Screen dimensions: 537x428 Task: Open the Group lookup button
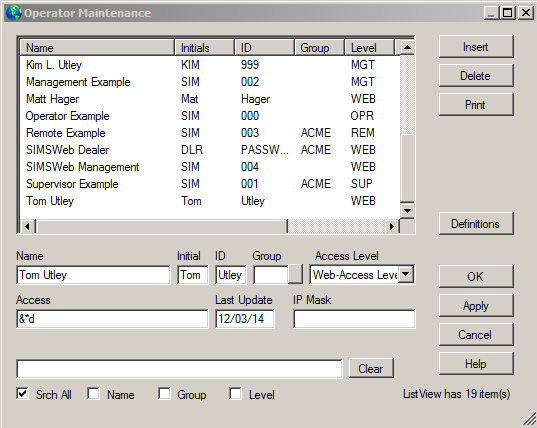(295, 274)
